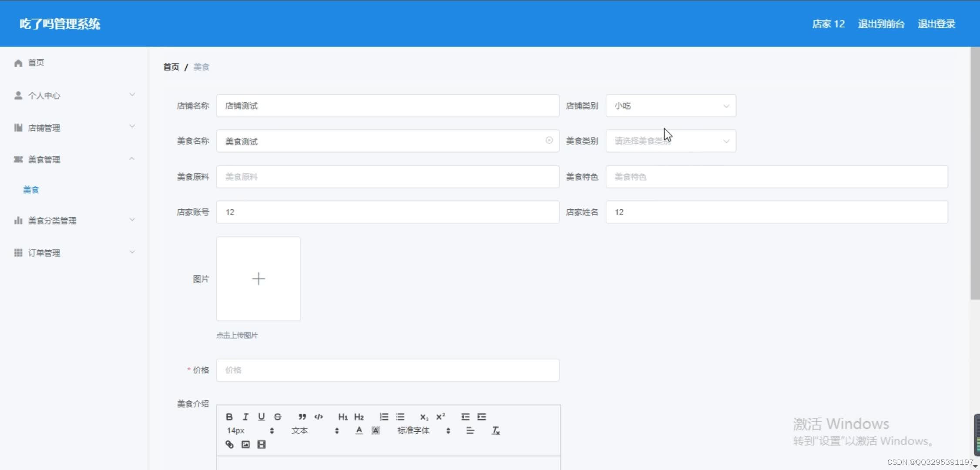Apply subscript formatting
980x470 pixels.
[x=424, y=417]
